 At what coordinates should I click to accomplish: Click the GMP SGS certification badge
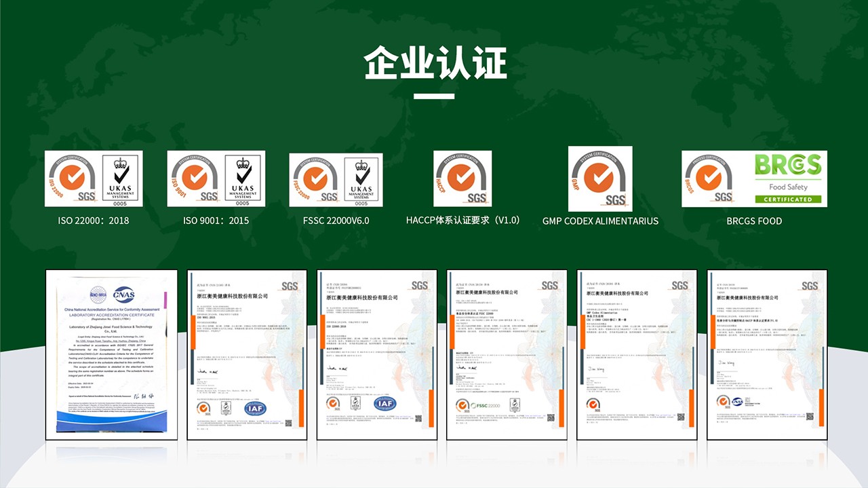click(600, 179)
